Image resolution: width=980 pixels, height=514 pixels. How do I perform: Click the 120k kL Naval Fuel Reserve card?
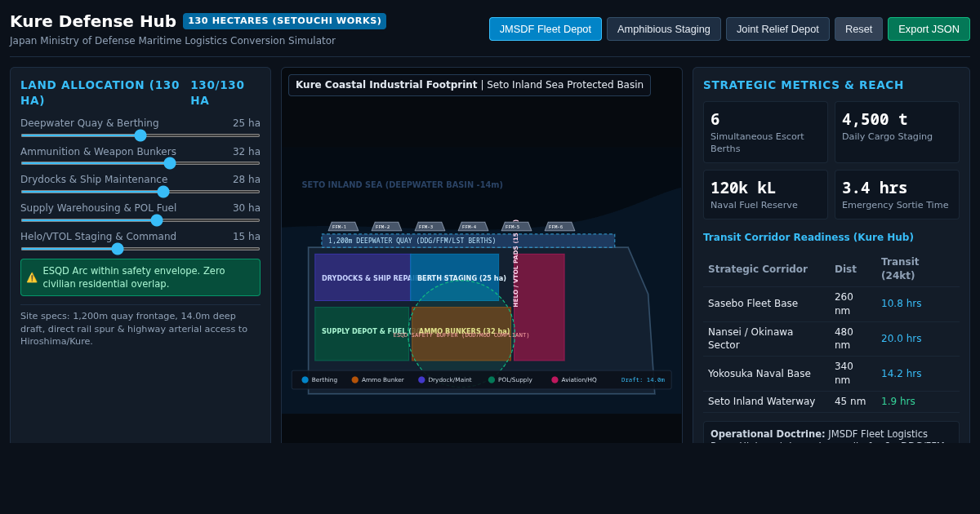tap(765, 195)
